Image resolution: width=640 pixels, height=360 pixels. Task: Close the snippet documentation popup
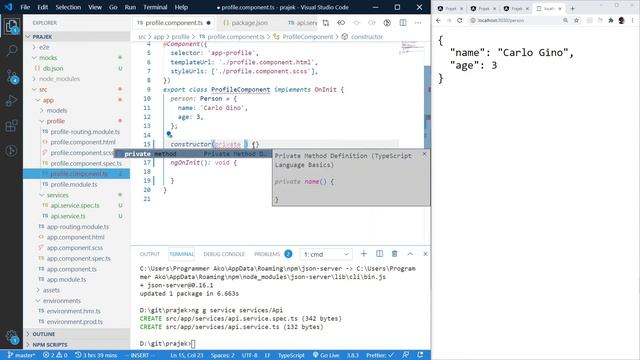[x=424, y=154]
